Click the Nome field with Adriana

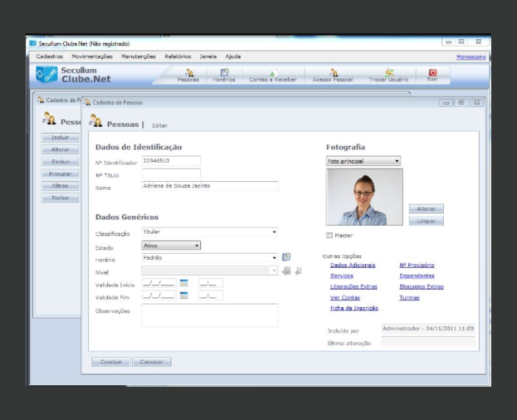(210, 186)
